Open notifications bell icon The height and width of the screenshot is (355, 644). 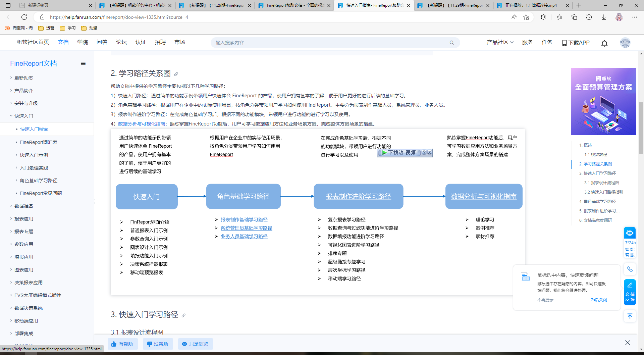tap(604, 43)
